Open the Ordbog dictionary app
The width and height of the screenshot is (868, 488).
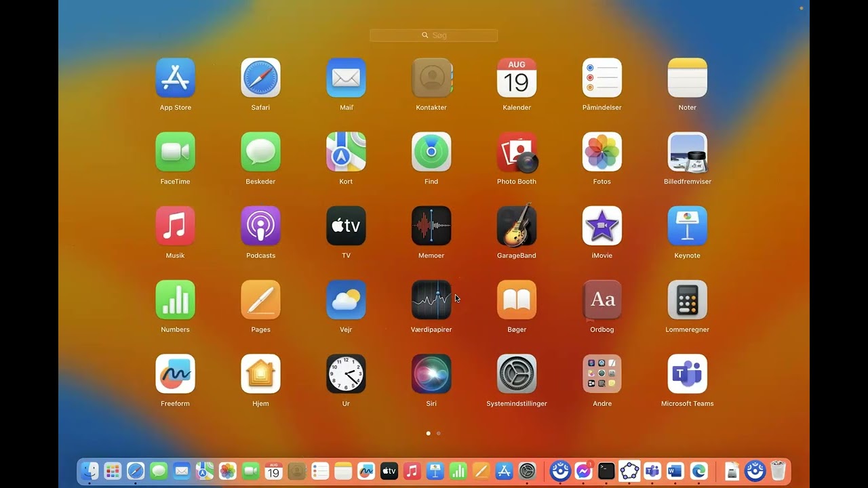pos(602,300)
